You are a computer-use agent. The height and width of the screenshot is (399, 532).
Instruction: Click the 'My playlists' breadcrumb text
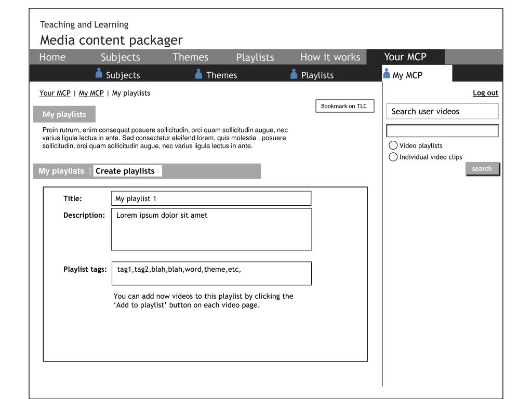pos(131,93)
